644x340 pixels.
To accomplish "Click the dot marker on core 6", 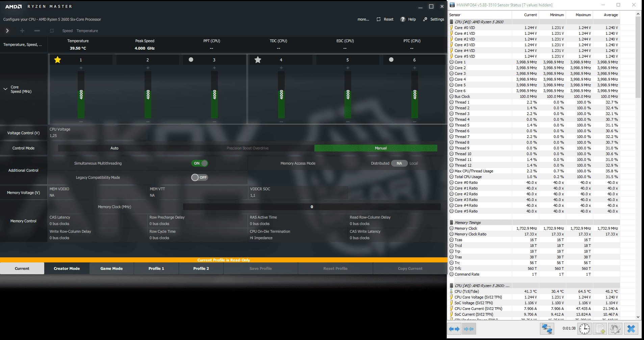I will (x=391, y=60).
